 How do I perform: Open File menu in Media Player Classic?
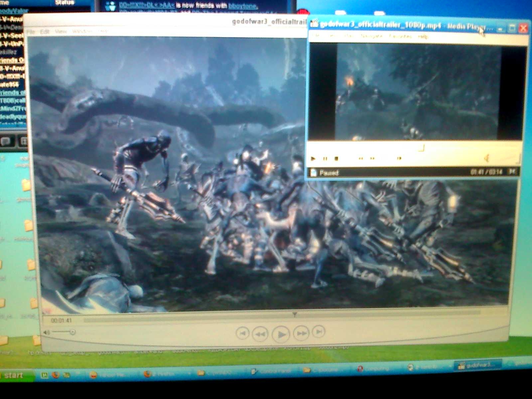coord(316,35)
